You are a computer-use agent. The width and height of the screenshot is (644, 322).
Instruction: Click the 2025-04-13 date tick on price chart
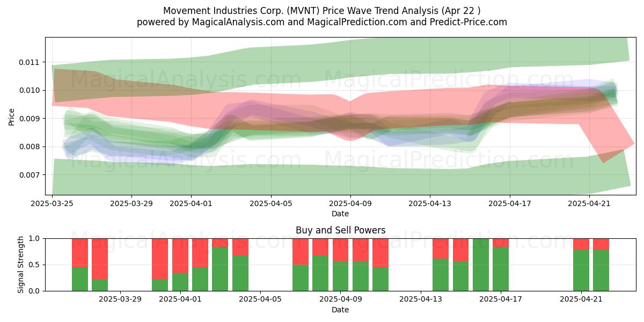(430, 203)
